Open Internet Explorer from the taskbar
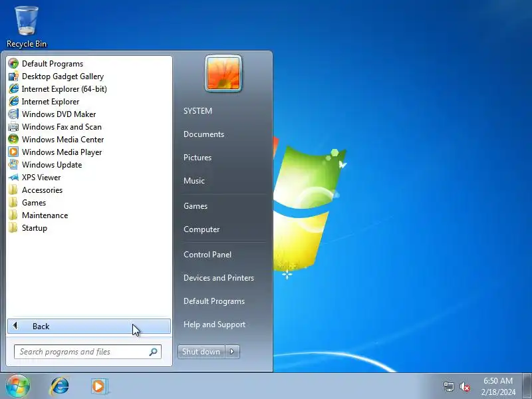The image size is (532, 399). tap(59, 386)
